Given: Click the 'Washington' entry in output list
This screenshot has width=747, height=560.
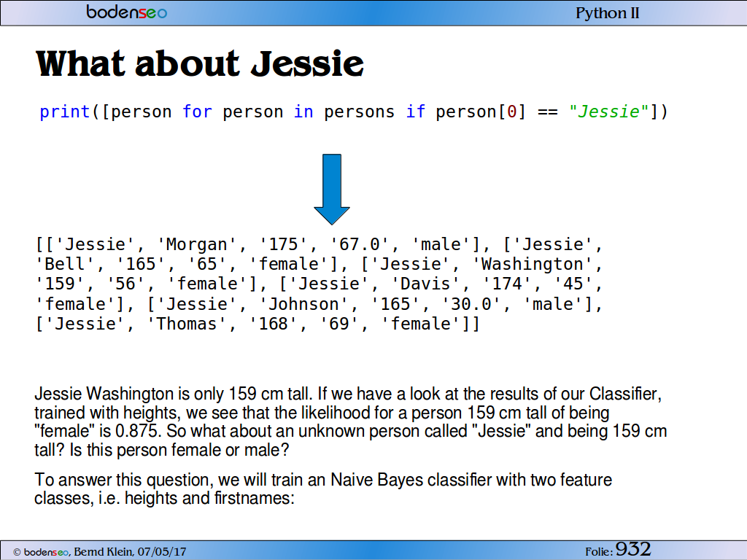Looking at the screenshot, I should (532, 264).
